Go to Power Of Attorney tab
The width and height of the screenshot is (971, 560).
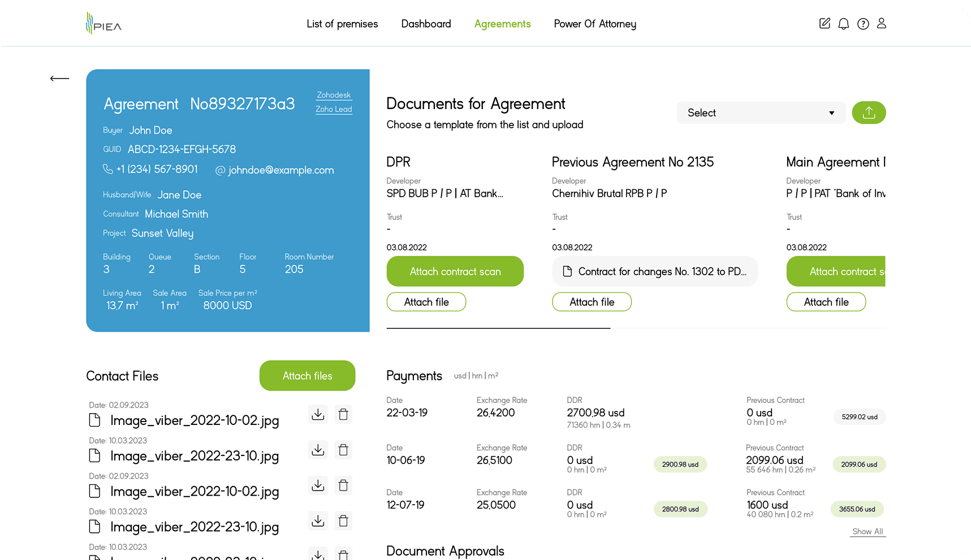[594, 24]
